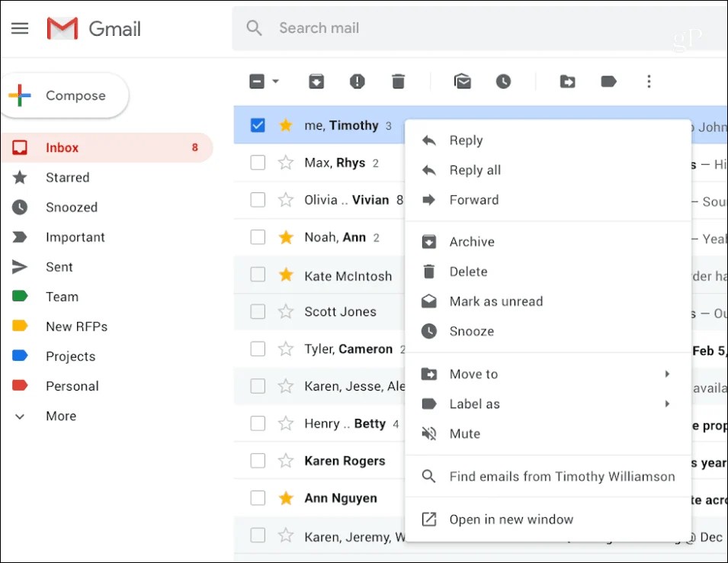Find emails from Timothy Williamson
This screenshot has width=728, height=563.
[x=561, y=476]
